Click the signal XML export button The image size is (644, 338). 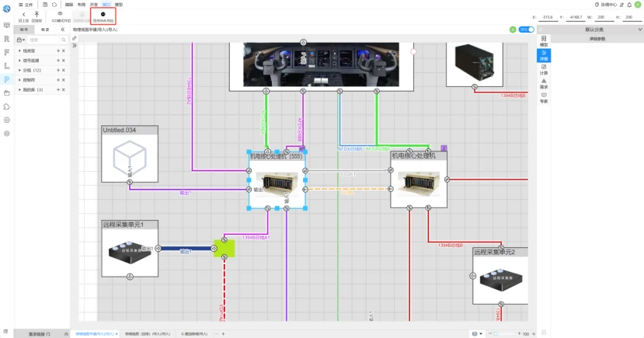(103, 16)
